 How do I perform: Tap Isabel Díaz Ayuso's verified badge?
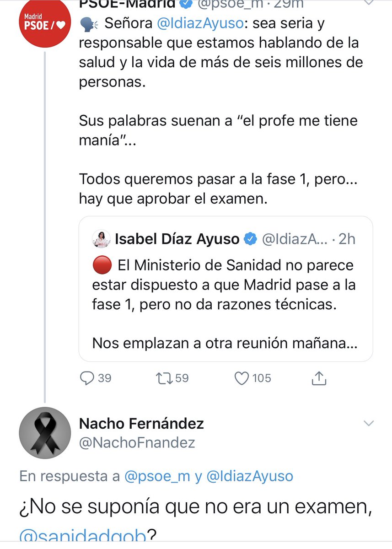(x=250, y=239)
